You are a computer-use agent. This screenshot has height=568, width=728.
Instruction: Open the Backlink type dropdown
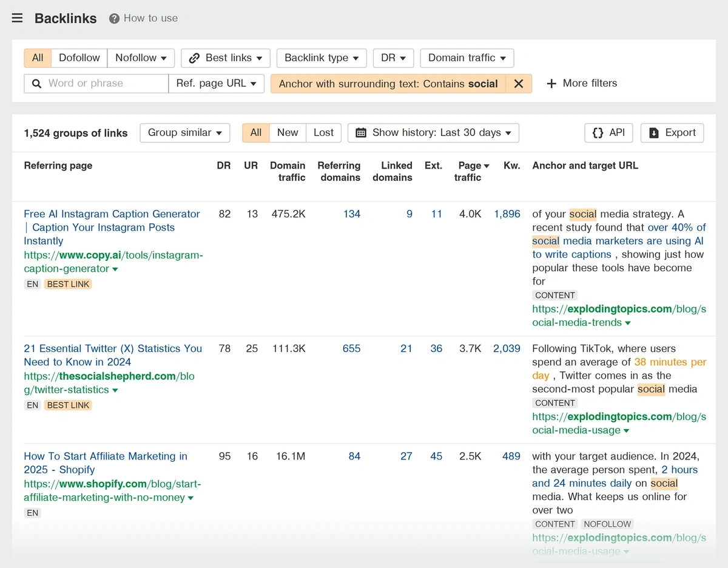pos(322,58)
